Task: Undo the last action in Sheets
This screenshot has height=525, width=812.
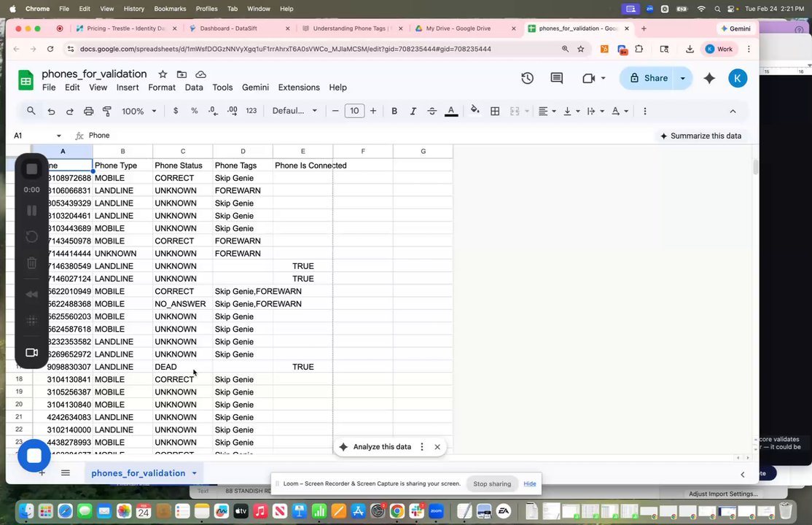Action: [x=51, y=111]
